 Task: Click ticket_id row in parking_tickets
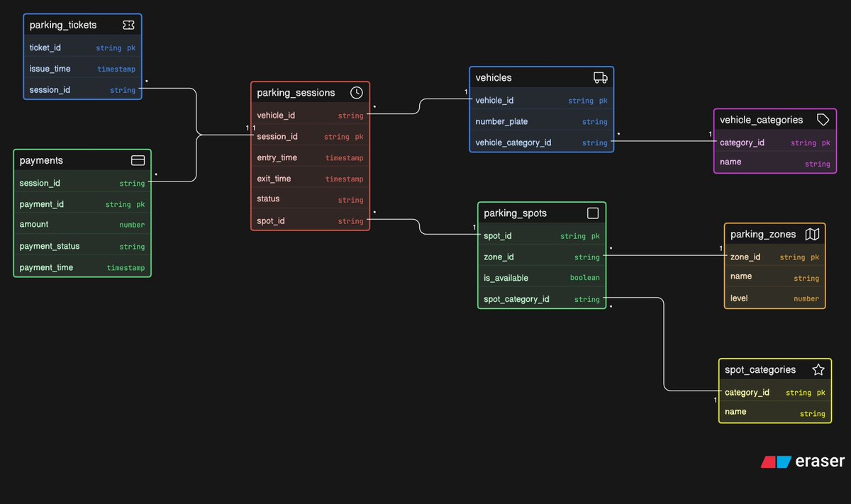click(82, 47)
